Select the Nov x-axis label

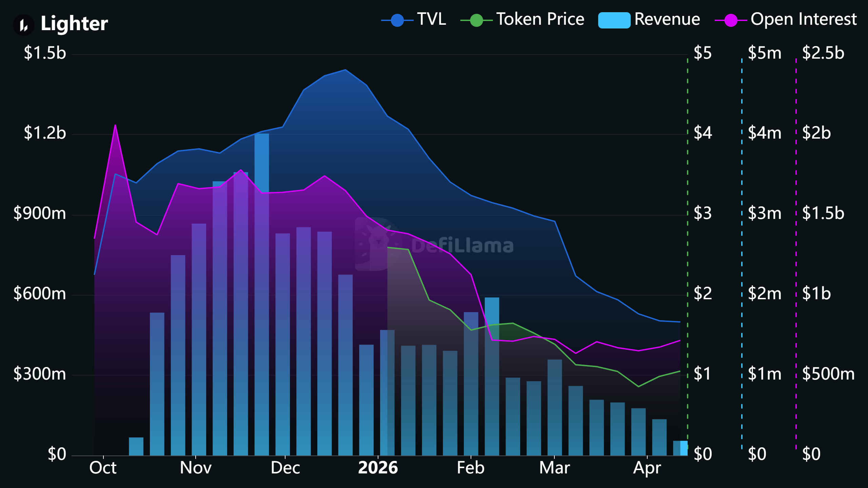[196, 468]
